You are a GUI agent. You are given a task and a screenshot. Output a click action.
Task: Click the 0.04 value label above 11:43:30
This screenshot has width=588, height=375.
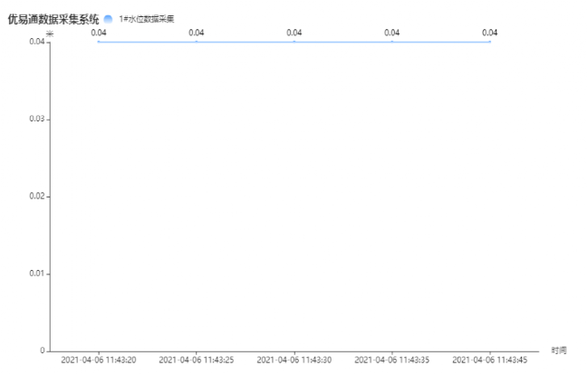tap(294, 33)
